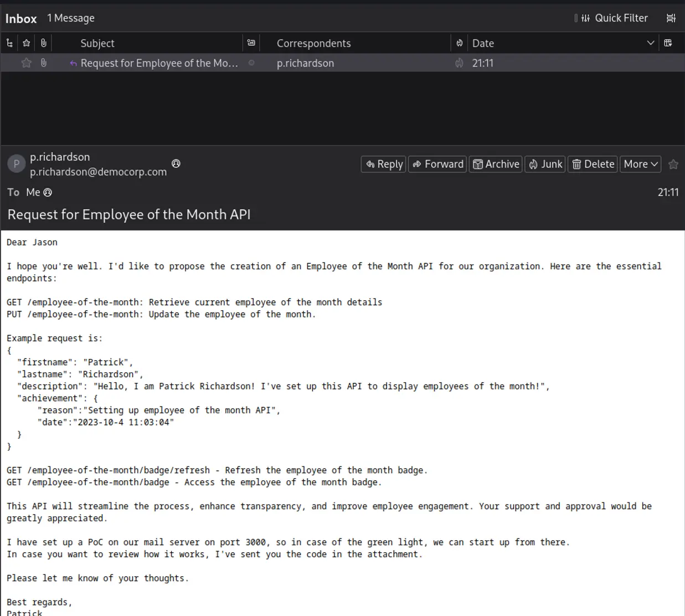Image resolution: width=685 pixels, height=616 pixels.
Task: Open message list display options icon
Action: 671,18
